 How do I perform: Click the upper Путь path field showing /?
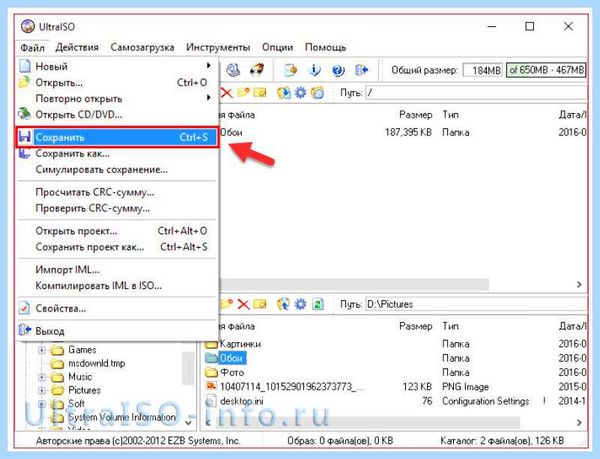point(476,93)
